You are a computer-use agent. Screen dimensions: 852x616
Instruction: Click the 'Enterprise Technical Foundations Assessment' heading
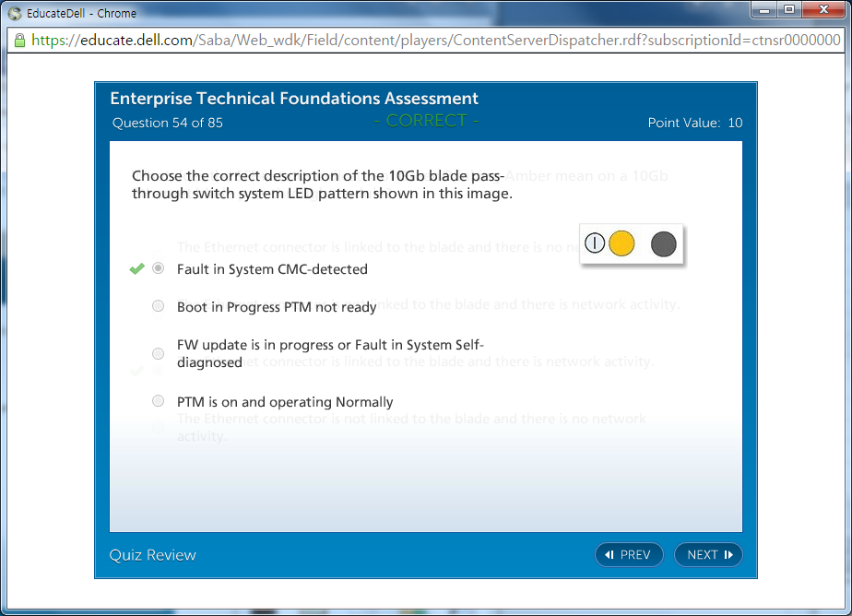point(294,99)
